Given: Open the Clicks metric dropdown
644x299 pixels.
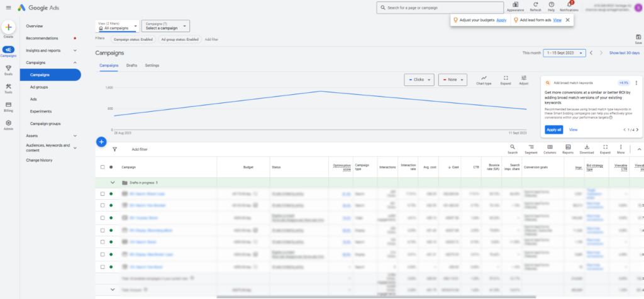Looking at the screenshot, I should click(421, 80).
